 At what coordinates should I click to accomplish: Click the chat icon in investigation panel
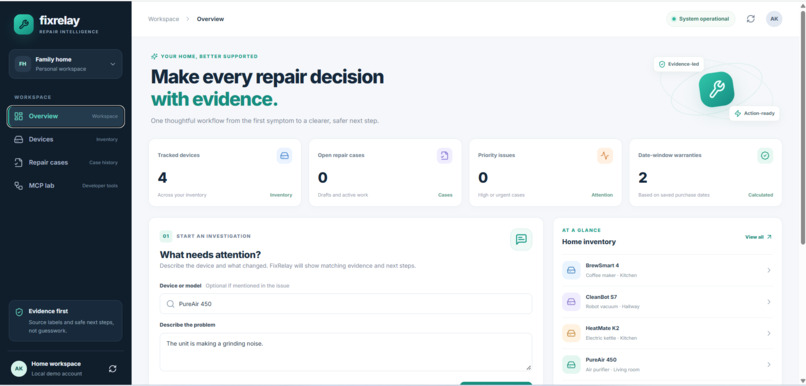(521, 240)
